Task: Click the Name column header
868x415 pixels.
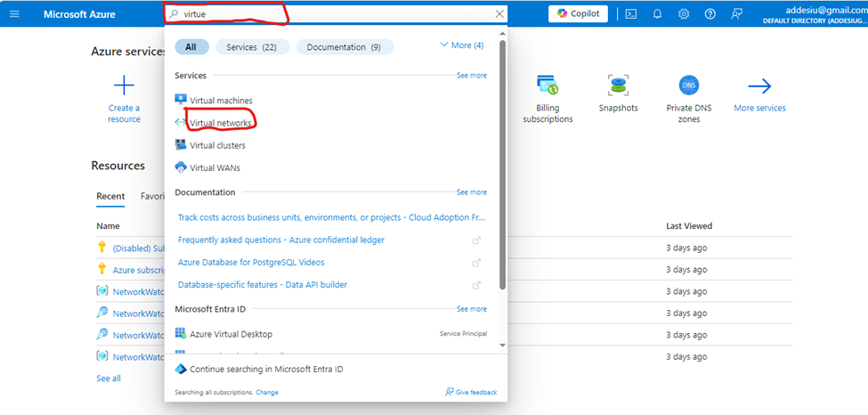Action: point(108,226)
